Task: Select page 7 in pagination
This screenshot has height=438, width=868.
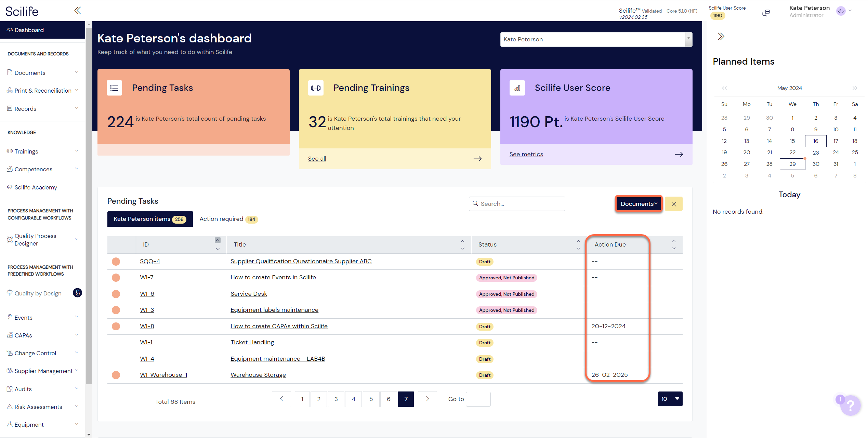Action: [406, 399]
